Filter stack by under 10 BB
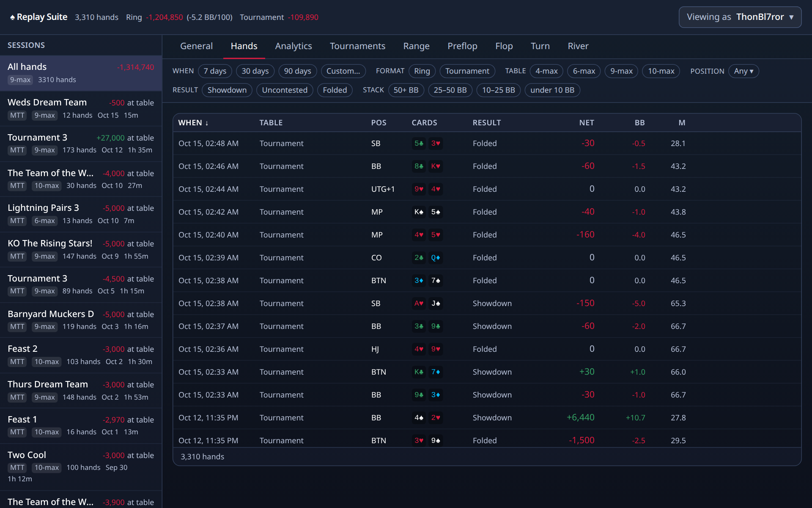812x508 pixels. (552, 90)
